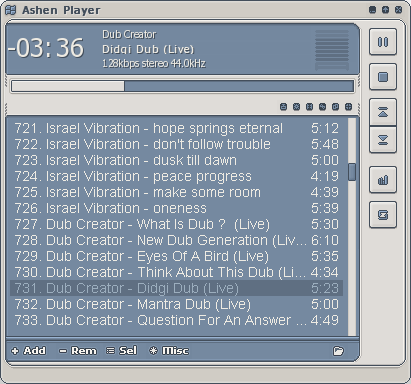Open the Rem menu in playlist footer
The width and height of the screenshot is (411, 384).
[x=78, y=351]
